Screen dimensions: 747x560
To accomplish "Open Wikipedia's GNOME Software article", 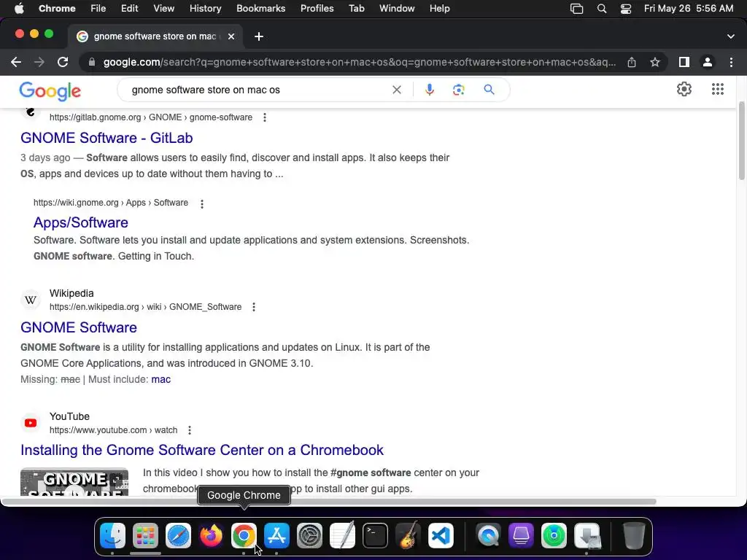I will coord(79,327).
